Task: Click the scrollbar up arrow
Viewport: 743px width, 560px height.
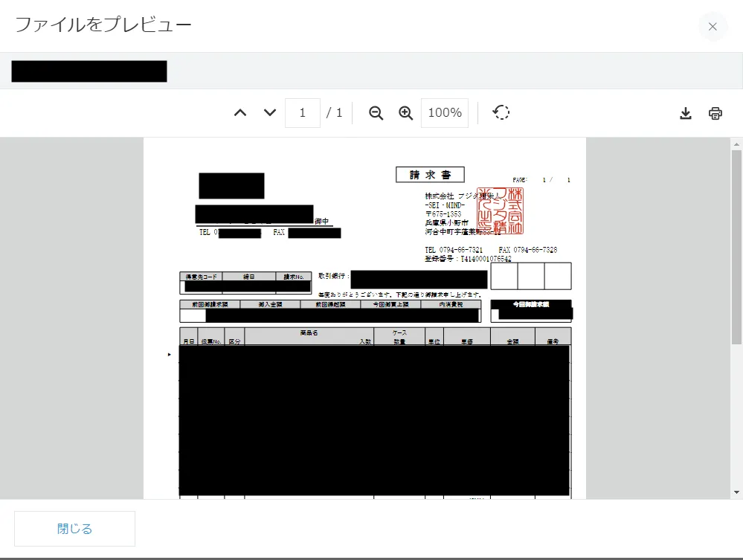Action: tap(736, 144)
